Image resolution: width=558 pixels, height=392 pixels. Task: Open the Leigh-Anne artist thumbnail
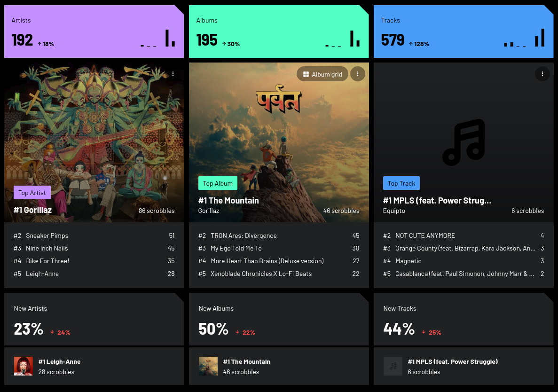pos(24,366)
